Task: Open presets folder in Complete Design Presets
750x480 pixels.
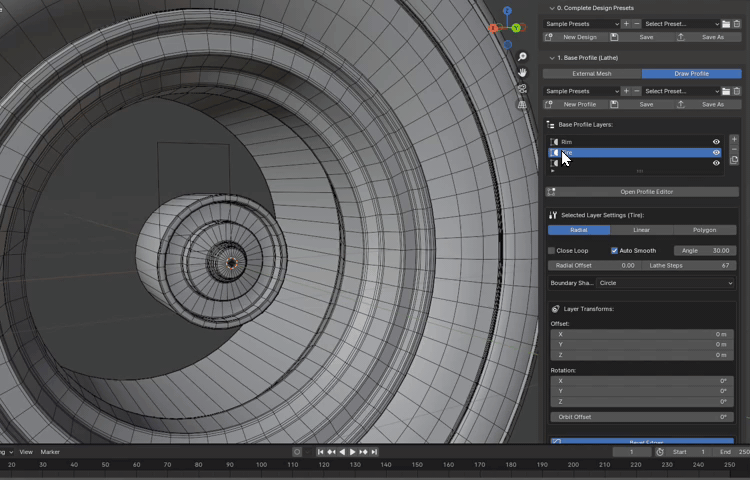Action: click(x=726, y=23)
